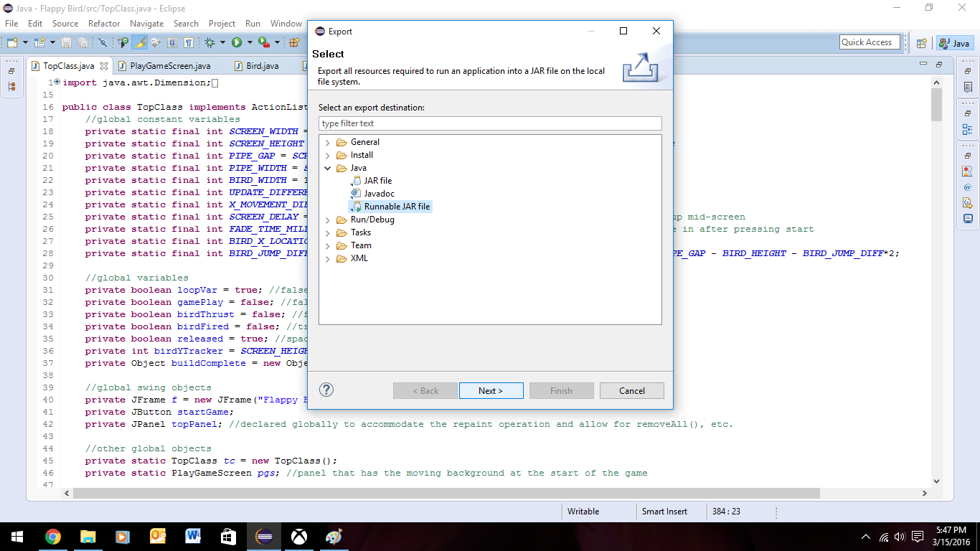Open the Search menu
Screen dimensions: 980x551
[x=186, y=24]
